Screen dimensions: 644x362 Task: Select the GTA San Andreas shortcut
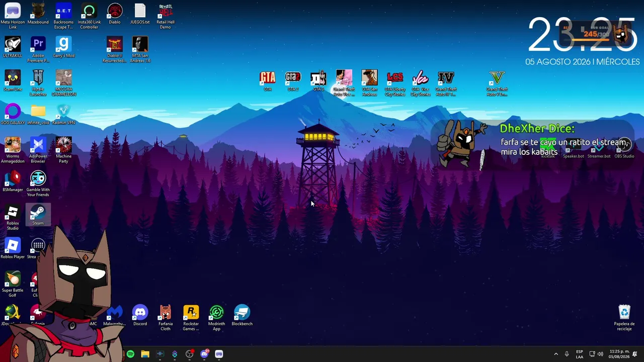pyautogui.click(x=369, y=83)
